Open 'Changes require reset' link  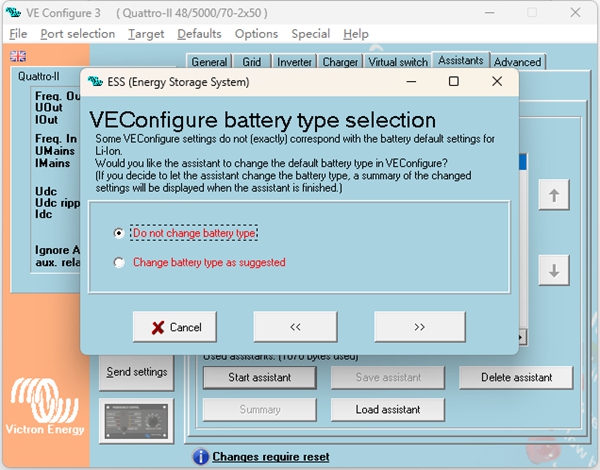coord(271,457)
